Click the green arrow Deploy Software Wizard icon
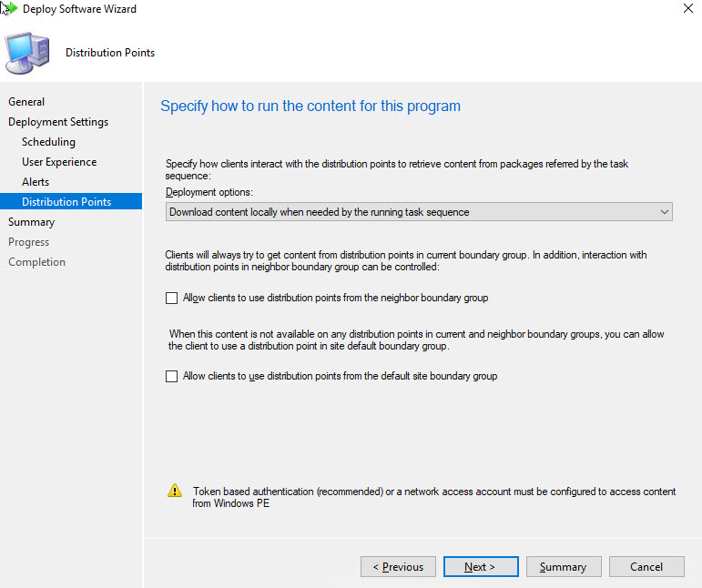702x588 pixels. pos(10,9)
